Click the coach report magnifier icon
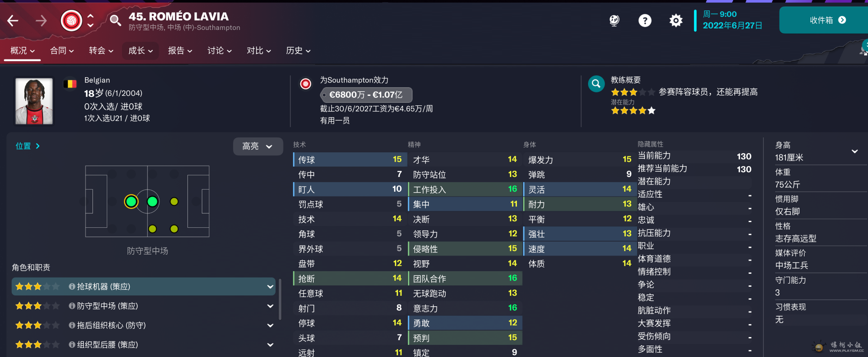The image size is (868, 357). 596,84
